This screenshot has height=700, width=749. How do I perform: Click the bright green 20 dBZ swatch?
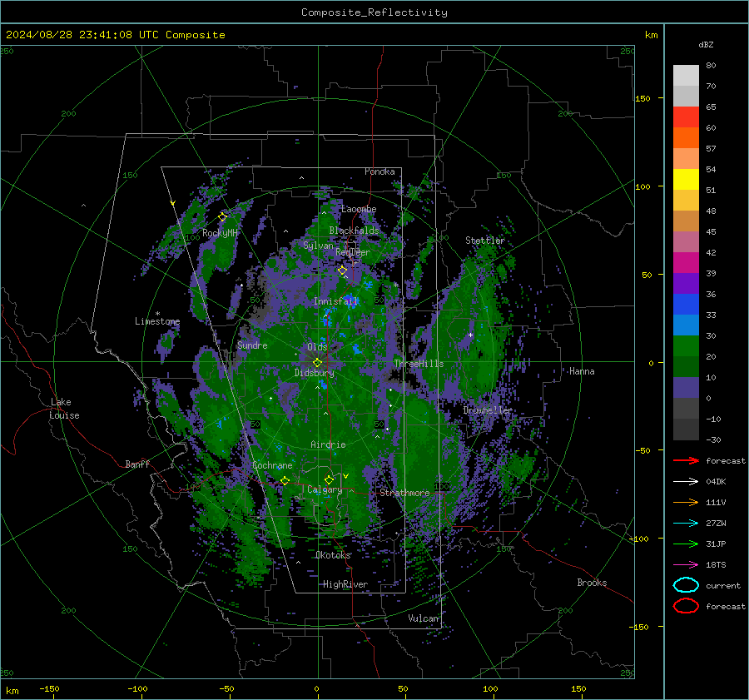tap(686, 346)
